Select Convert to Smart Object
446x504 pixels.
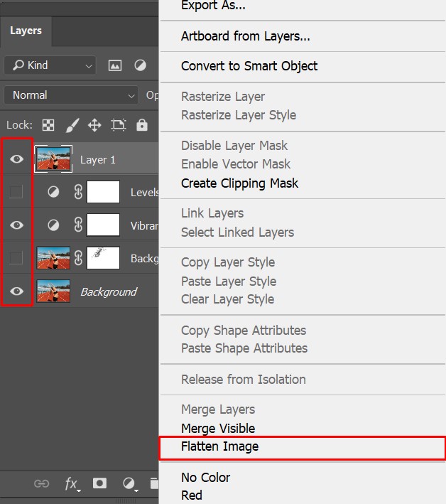[x=249, y=66]
